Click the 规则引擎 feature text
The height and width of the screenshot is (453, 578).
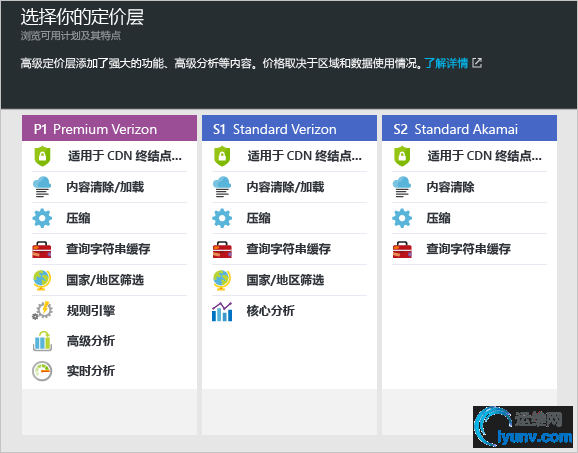[x=91, y=311]
